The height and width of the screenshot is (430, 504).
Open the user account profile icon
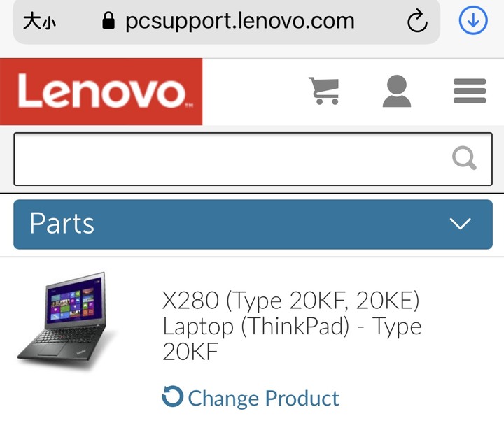tap(397, 91)
